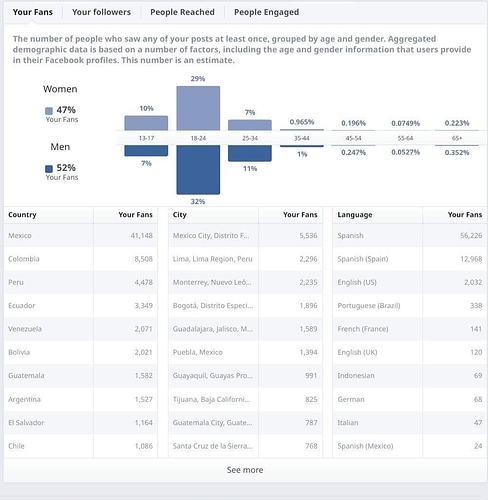This screenshot has width=488, height=500.
Task: Click the Men dark-blue legend swatch
Action: click(49, 169)
